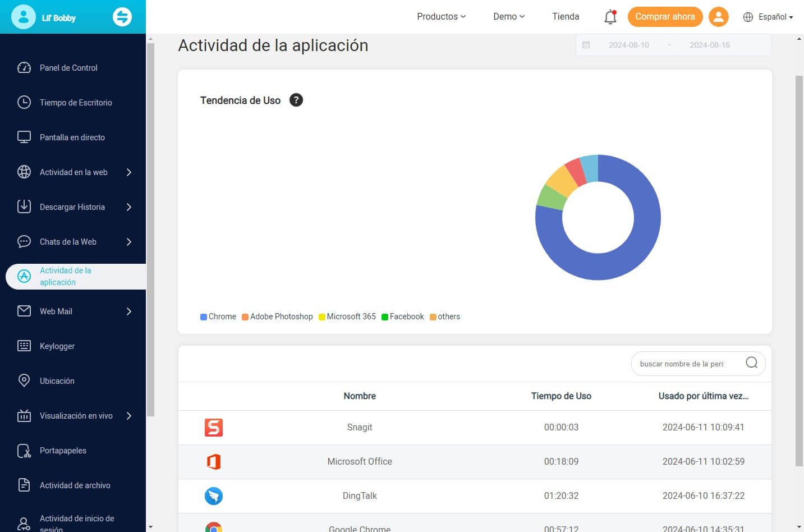Click the Comprar ahora button
The image size is (804, 532).
665,17
